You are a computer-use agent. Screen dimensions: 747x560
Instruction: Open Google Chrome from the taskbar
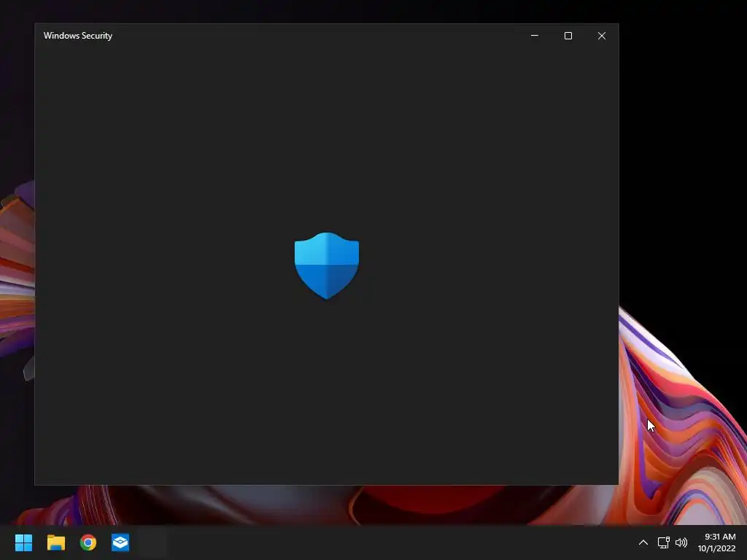point(88,542)
